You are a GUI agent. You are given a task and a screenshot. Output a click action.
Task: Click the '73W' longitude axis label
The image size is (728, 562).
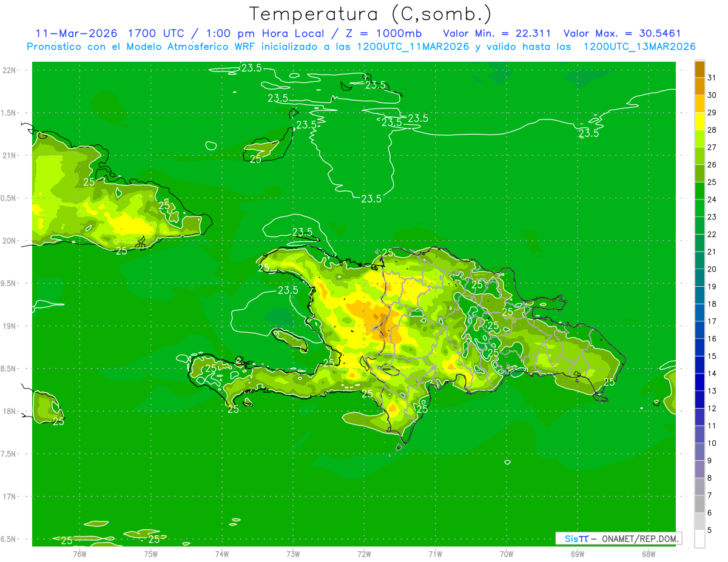293,554
